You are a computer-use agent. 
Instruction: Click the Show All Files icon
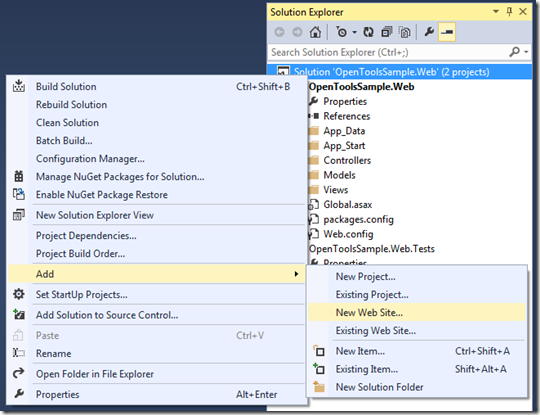click(405, 32)
